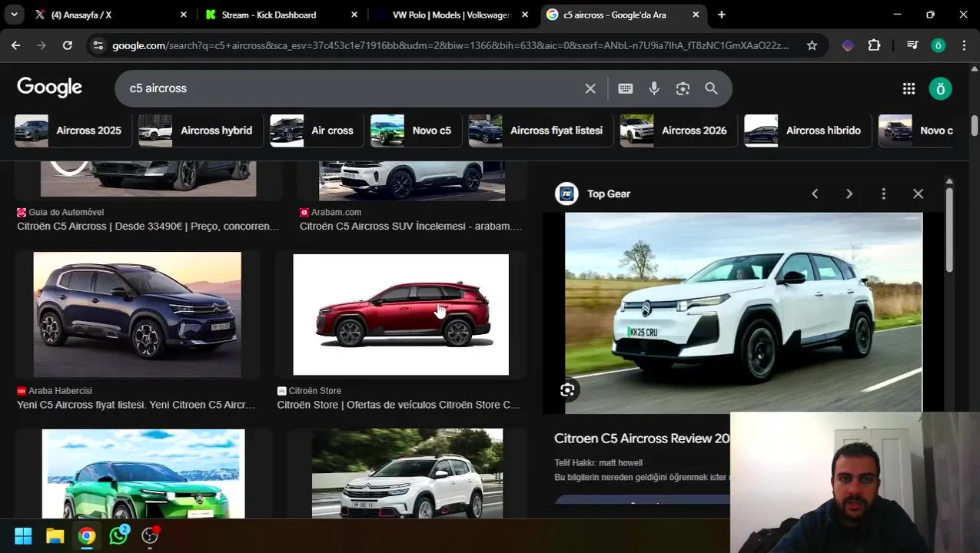Close the Kick Dashboard tab
Image resolution: width=980 pixels, height=553 pixels.
pyautogui.click(x=354, y=15)
